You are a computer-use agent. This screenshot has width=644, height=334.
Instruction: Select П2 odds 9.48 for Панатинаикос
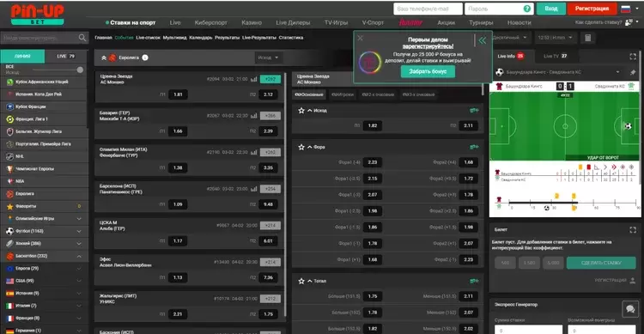pyautogui.click(x=268, y=204)
